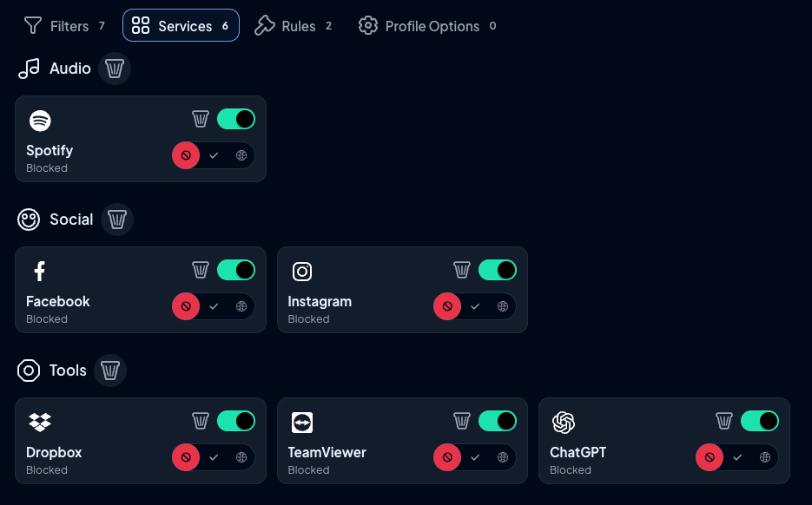This screenshot has width=812, height=505.
Task: Open the Profile Options tab
Action: pyautogui.click(x=428, y=26)
